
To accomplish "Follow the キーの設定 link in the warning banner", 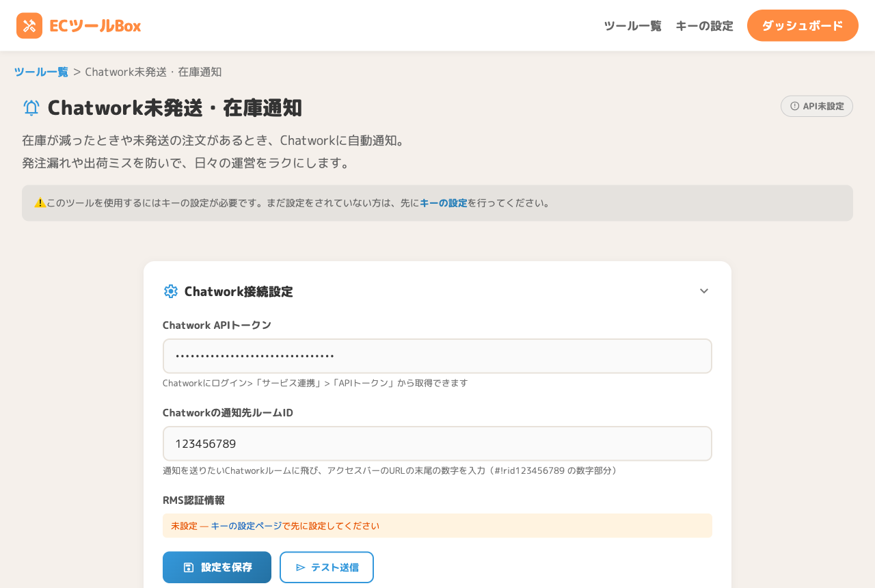I will [x=444, y=203].
